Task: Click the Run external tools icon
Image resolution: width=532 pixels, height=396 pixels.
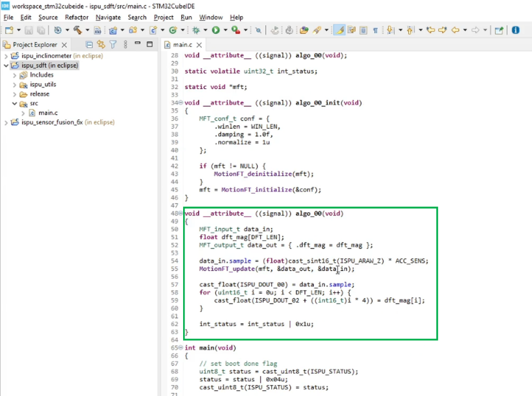Action: pos(236,30)
